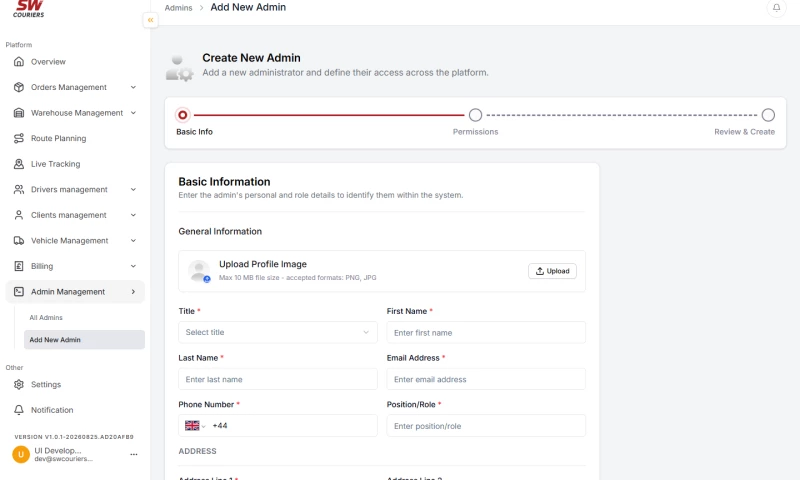Click the Add New Admin breadcrumb title
Screen dimensions: 800x480
click(x=248, y=7)
